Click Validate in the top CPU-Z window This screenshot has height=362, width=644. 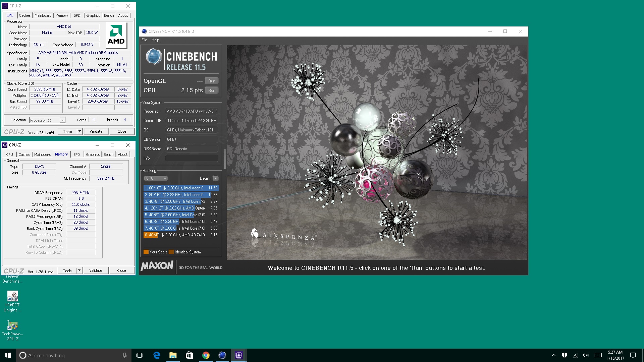pos(96,131)
